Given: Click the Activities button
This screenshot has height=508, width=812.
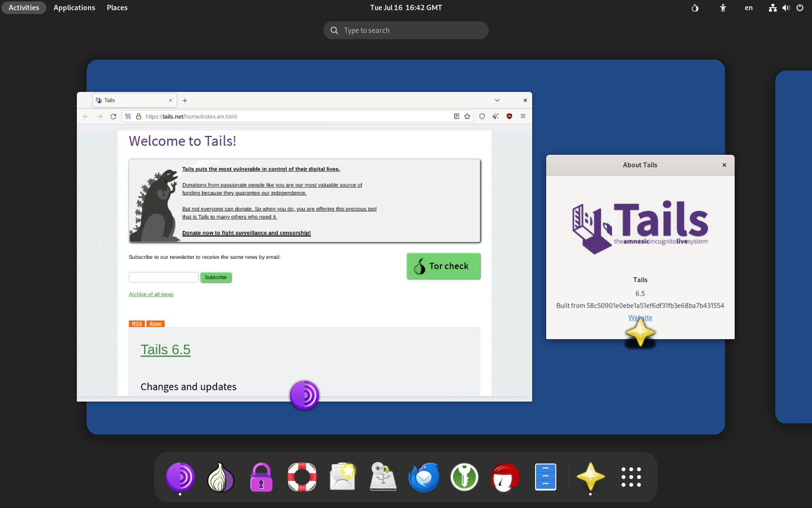Looking at the screenshot, I should coord(24,8).
